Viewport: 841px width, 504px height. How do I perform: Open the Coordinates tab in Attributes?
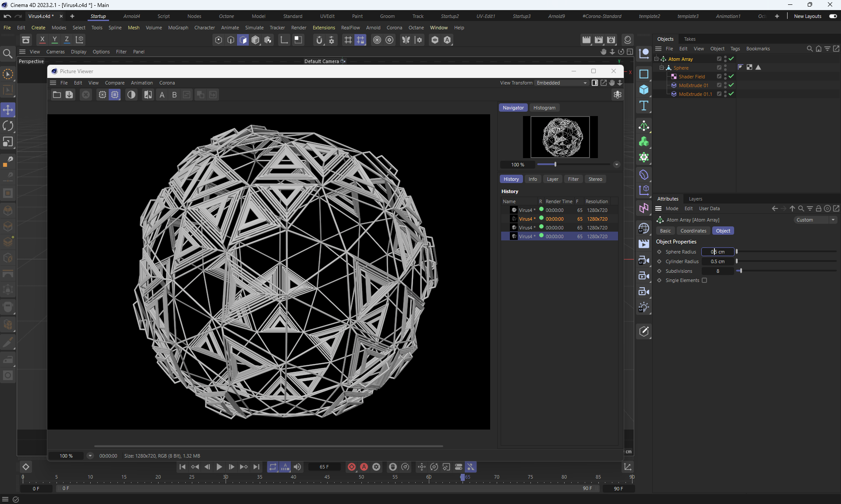pos(693,231)
